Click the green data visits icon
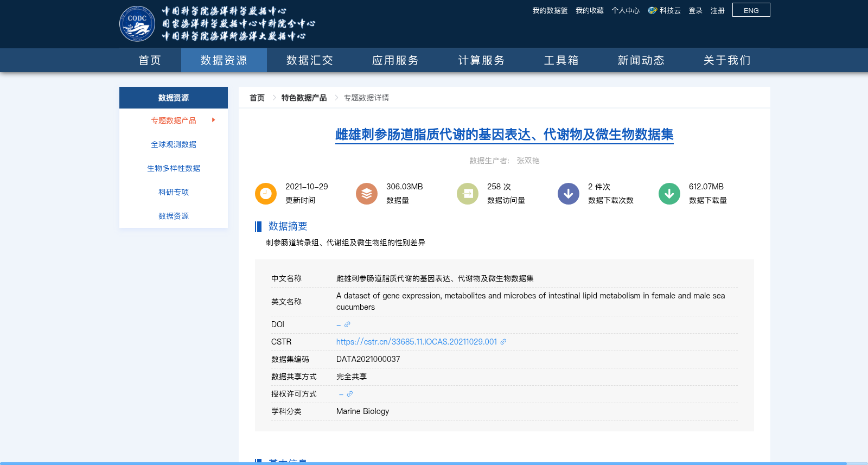The height and width of the screenshot is (465, 868). point(468,194)
